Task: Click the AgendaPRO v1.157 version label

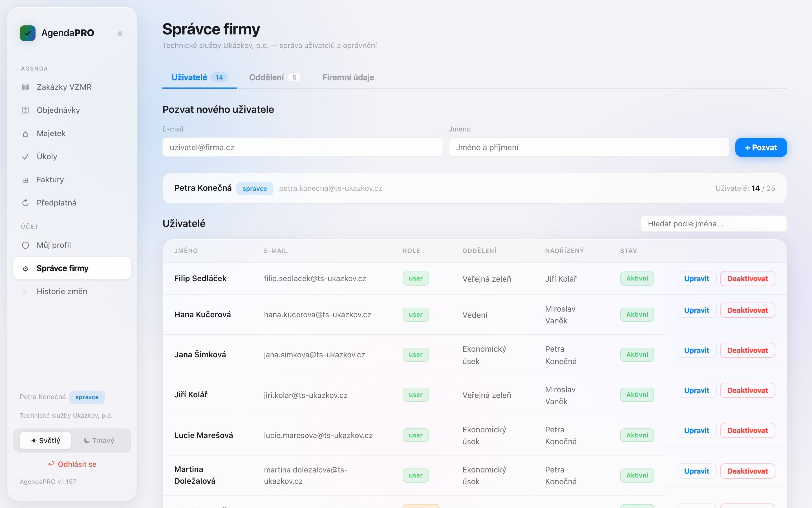Action: (48, 481)
